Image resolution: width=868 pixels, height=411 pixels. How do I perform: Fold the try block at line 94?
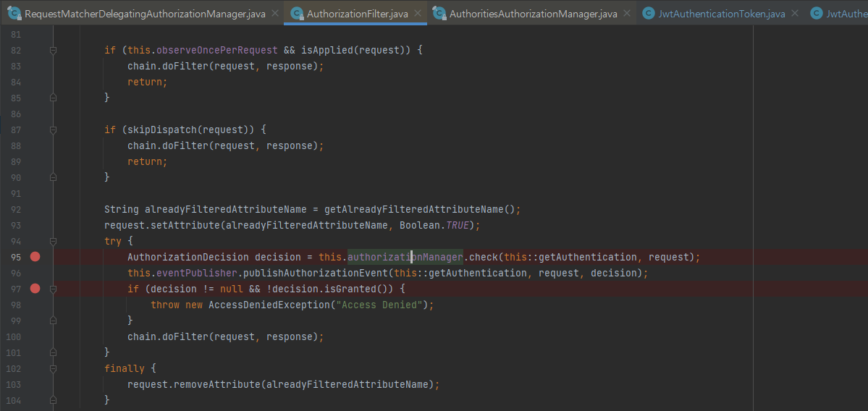(x=53, y=241)
